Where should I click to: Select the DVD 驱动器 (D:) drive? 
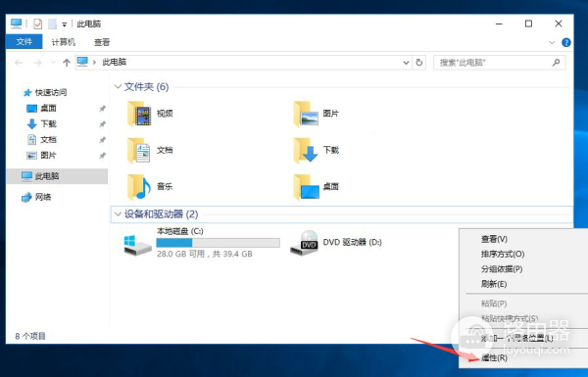coord(335,243)
